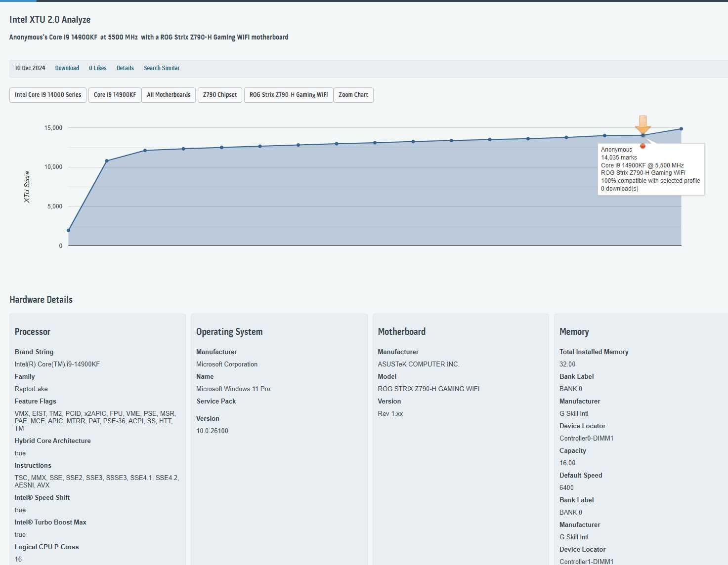
Task: Click ASUSTeK COMPUTER INC. text
Action: click(x=419, y=364)
